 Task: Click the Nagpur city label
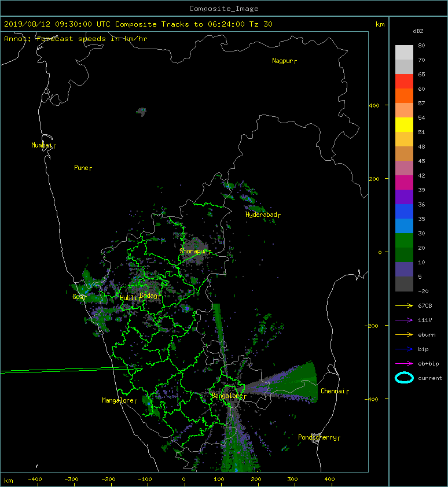tap(282, 61)
